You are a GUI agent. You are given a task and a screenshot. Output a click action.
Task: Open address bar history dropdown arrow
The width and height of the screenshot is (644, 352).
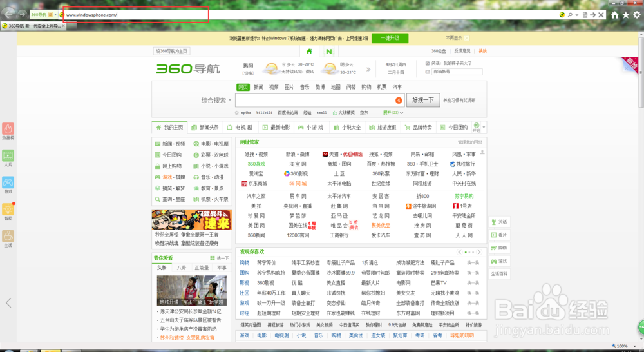[577, 15]
